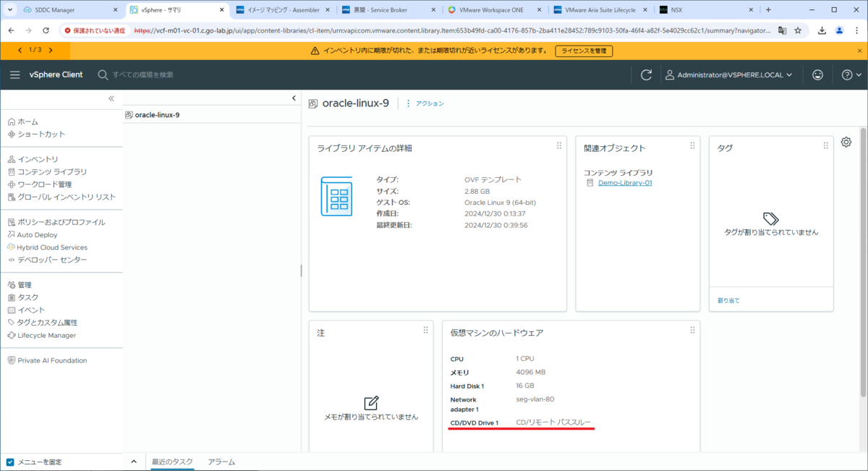Viewport: 868px width, 471px height.
Task: Open Hybrid Cloud Services
Action: pyautogui.click(x=47, y=247)
